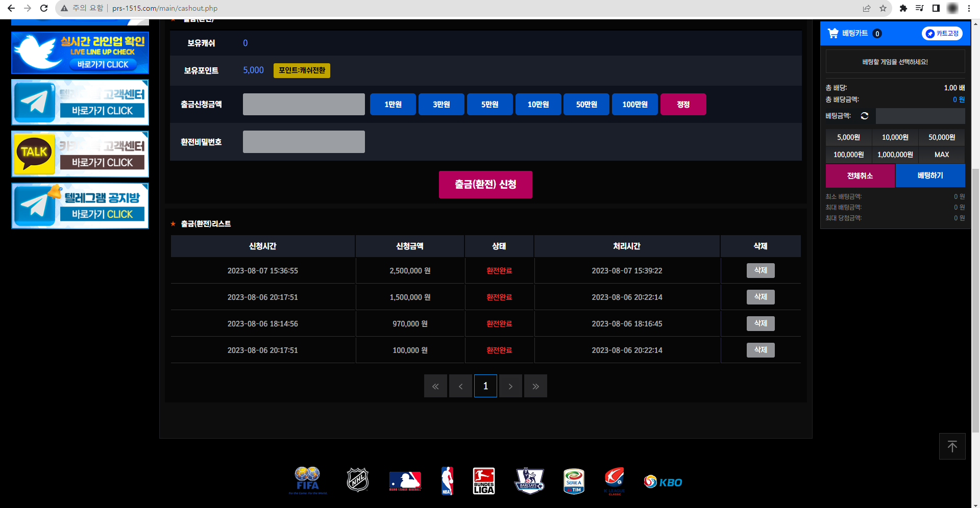
Task: Click the refresh icon next to 베팅금액
Action: click(865, 116)
